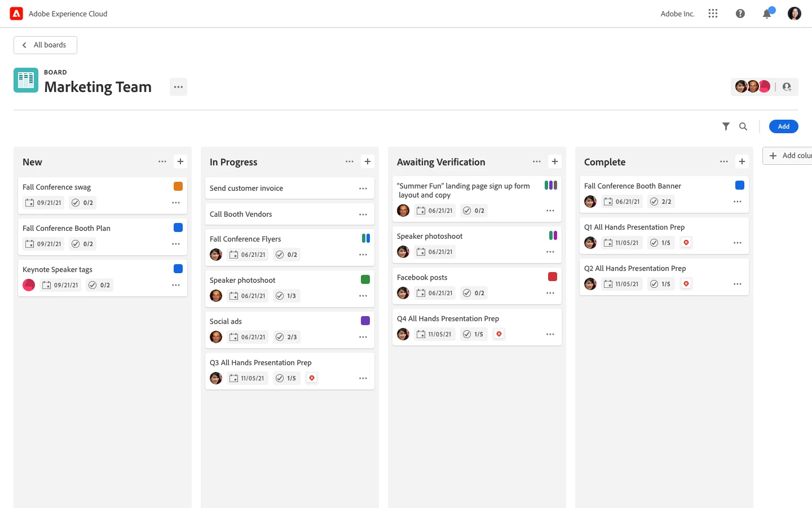
Task: Click 0/2 checklist on Facebook posts card
Action: (474, 293)
